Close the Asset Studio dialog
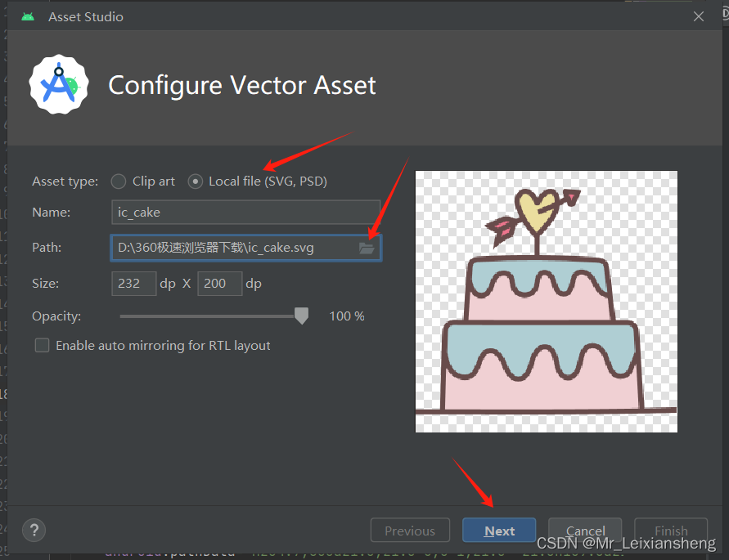The height and width of the screenshot is (560, 729). [698, 16]
